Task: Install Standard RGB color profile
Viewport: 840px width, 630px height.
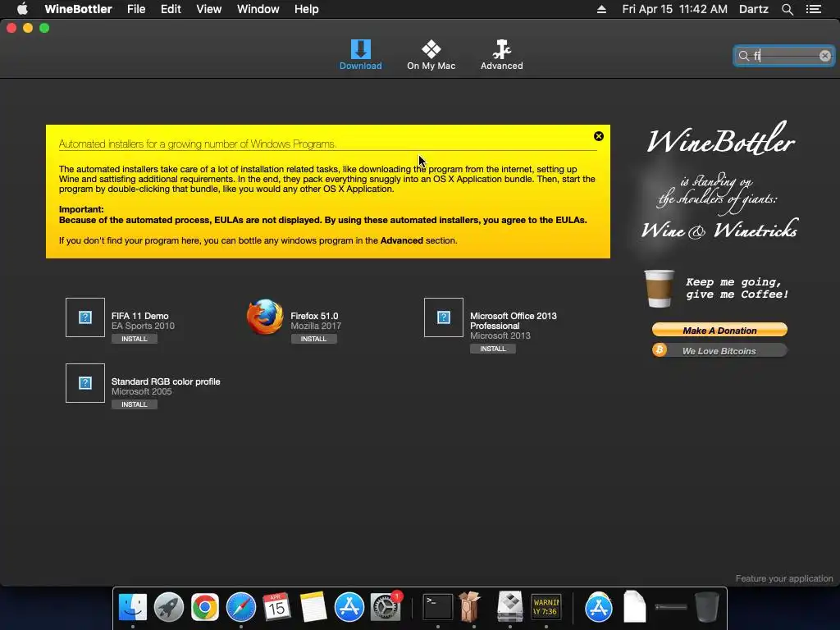Action: click(135, 404)
